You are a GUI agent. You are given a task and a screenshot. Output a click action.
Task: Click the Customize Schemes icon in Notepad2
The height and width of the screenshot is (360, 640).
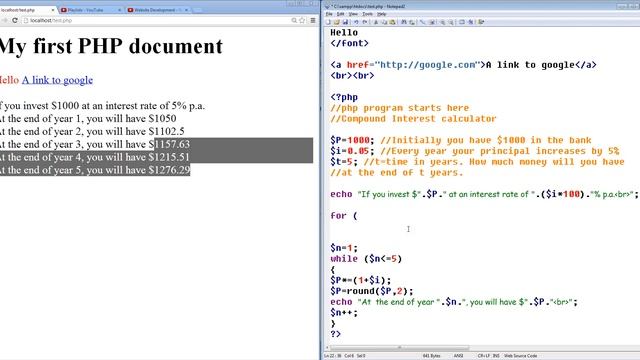click(471, 22)
